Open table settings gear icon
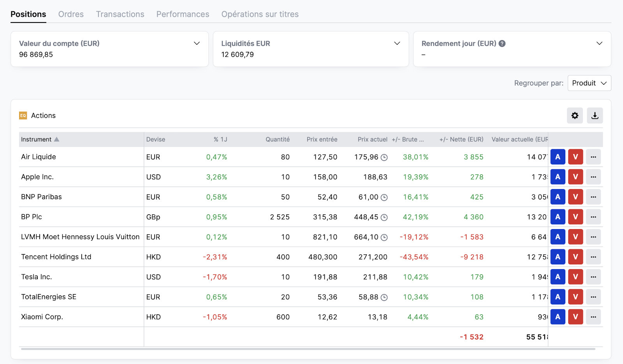This screenshot has width=623, height=364. click(x=575, y=115)
